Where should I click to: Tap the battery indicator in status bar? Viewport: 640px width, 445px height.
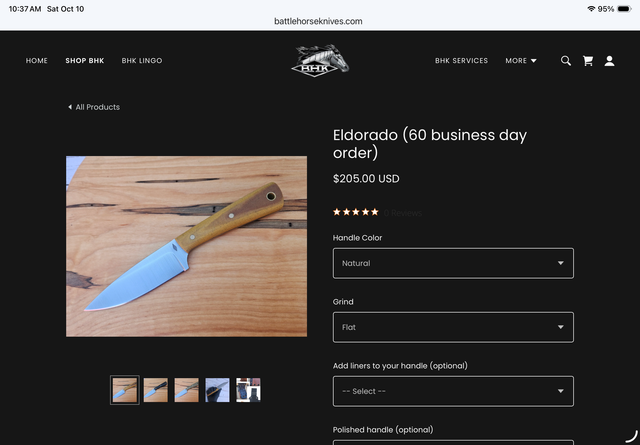click(x=624, y=9)
